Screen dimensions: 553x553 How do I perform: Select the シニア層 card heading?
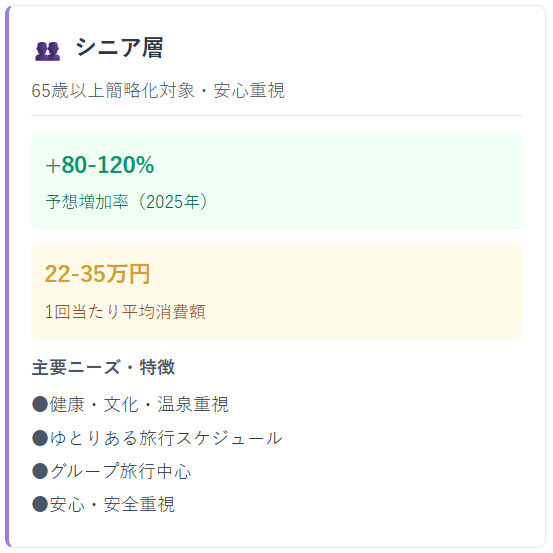tap(120, 47)
